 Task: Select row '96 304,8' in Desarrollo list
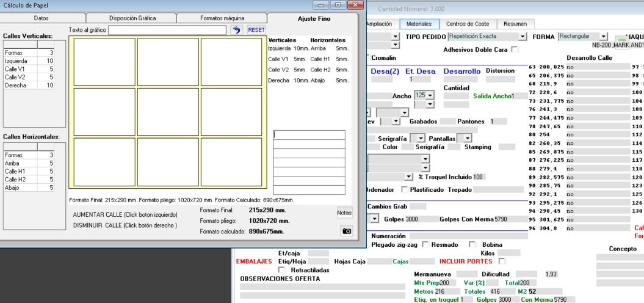(579, 228)
